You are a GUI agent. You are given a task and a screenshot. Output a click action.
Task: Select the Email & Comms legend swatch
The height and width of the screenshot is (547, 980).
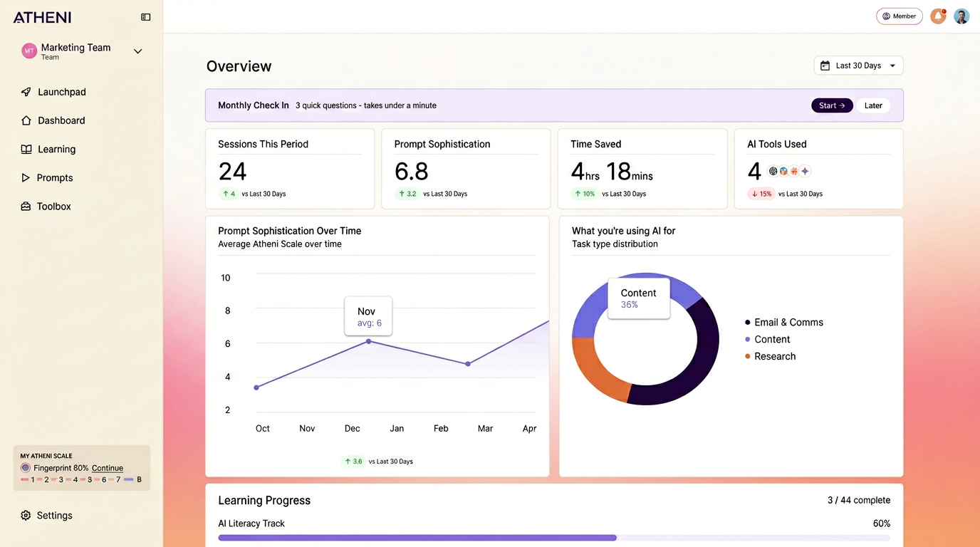tap(748, 323)
